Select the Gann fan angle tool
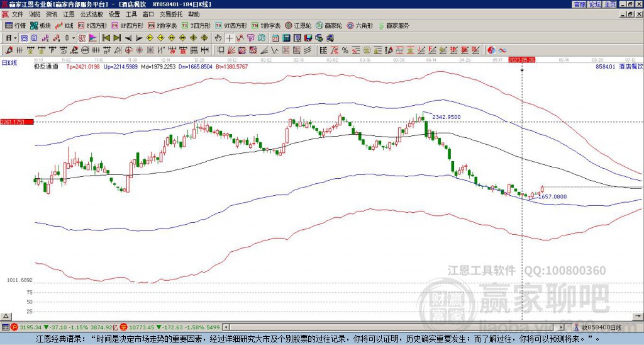 tap(231, 50)
